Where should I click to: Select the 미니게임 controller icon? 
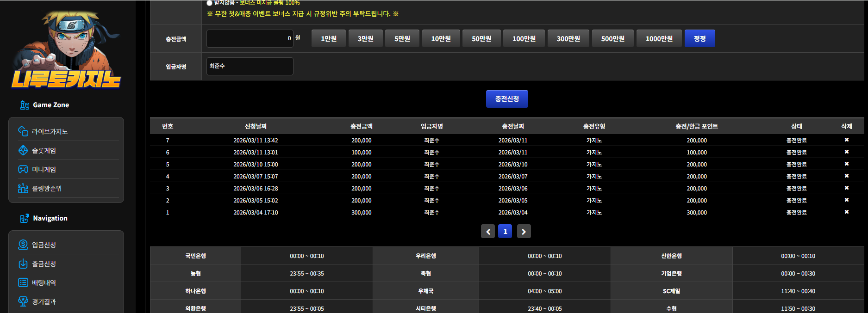pos(23,170)
